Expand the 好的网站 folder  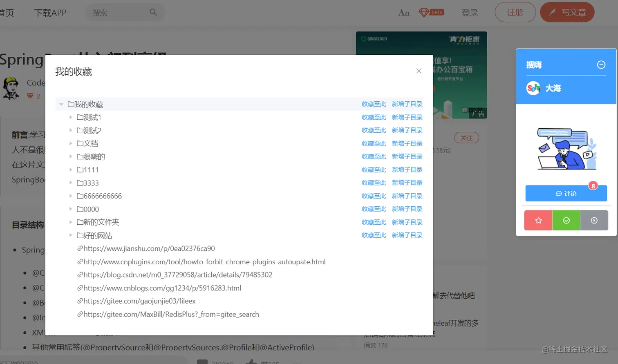click(x=70, y=235)
